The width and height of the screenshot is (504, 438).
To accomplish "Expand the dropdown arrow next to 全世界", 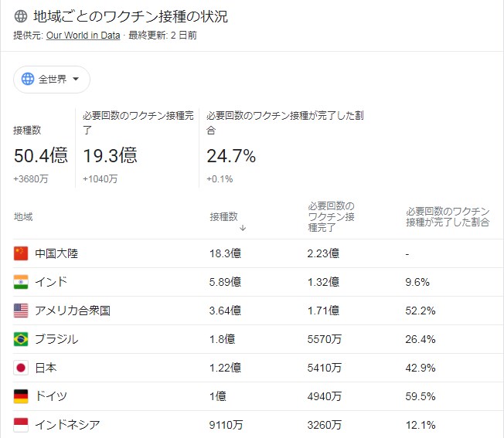I will coord(76,79).
